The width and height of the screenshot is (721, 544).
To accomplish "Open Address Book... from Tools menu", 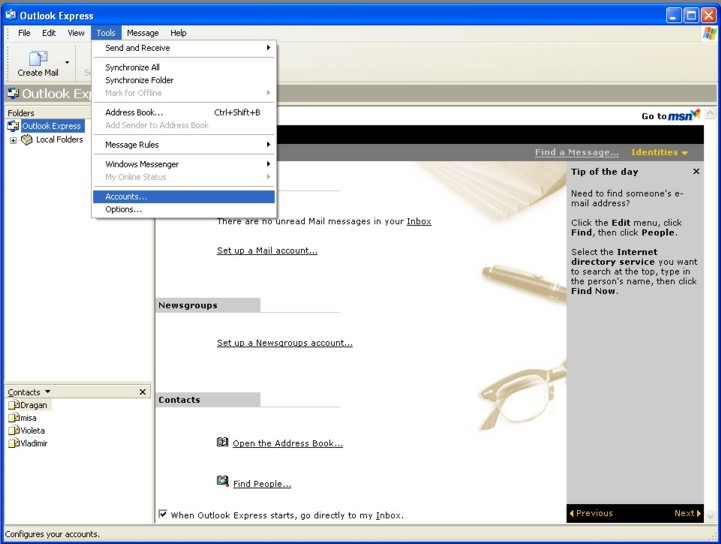I will [184, 112].
